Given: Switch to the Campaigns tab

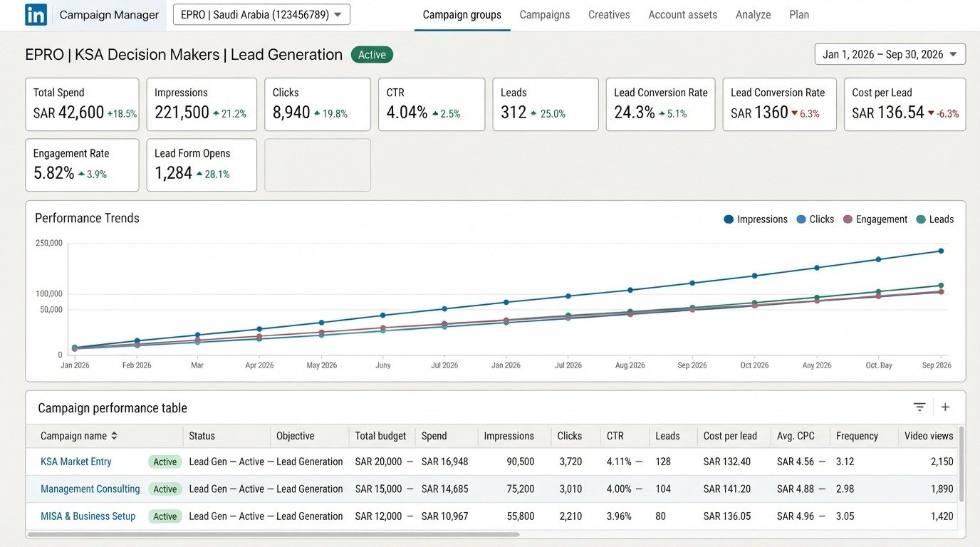Looking at the screenshot, I should 545,15.
